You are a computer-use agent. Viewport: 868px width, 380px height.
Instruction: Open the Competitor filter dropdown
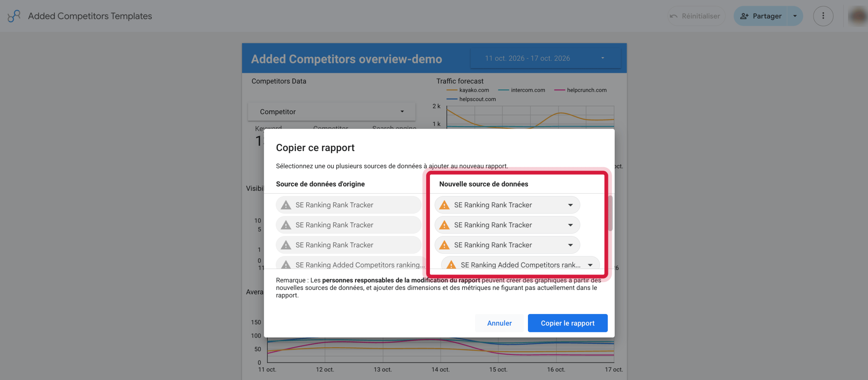pyautogui.click(x=332, y=112)
